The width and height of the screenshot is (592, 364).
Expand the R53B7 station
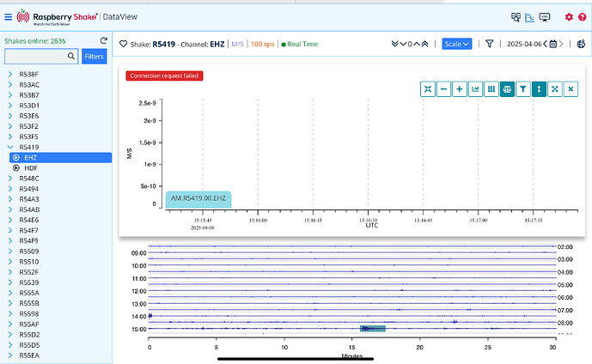click(x=10, y=95)
